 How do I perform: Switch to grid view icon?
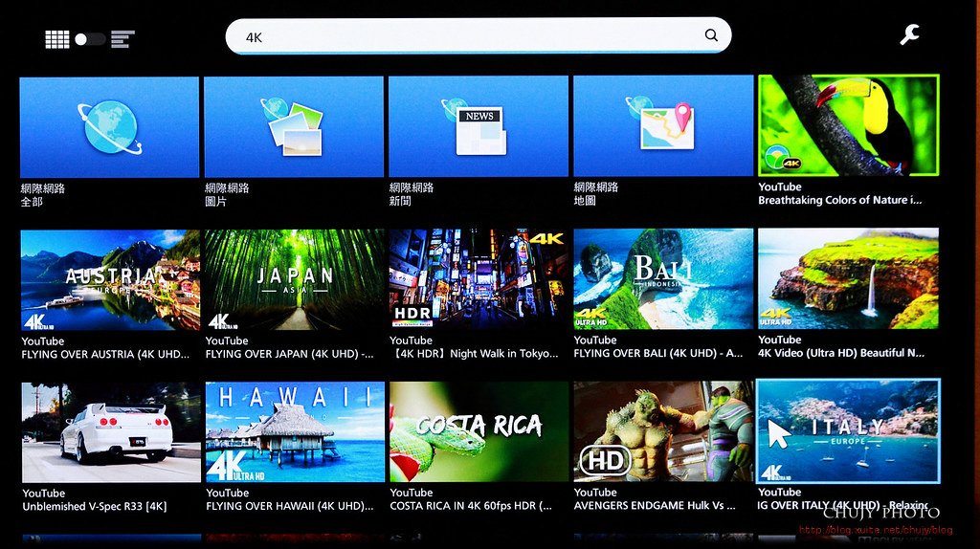(x=56, y=39)
